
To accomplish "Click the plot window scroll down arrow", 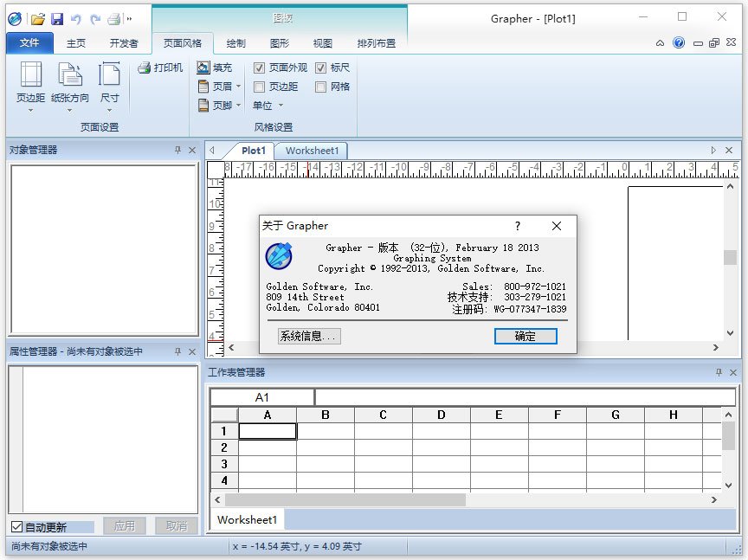I will point(730,333).
